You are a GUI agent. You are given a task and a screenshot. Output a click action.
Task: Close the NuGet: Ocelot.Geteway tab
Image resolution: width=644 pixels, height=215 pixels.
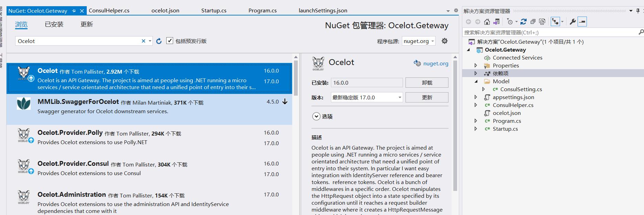[82, 11]
